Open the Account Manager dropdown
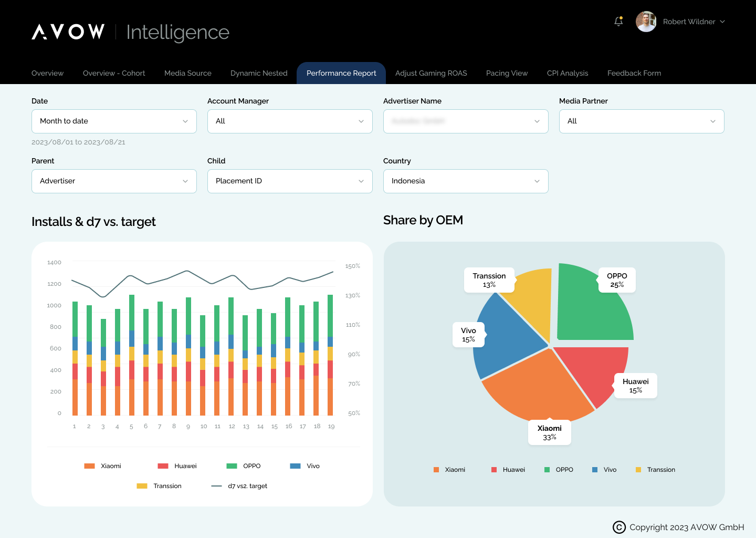This screenshot has width=756, height=538. tap(290, 121)
